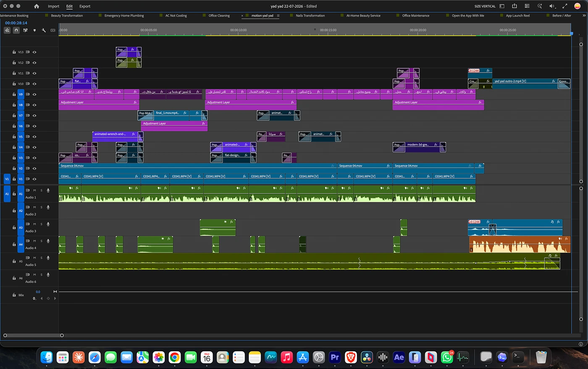This screenshot has height=369, width=588.
Task: Toggle Linked Selection in the timeline
Action: (25, 30)
